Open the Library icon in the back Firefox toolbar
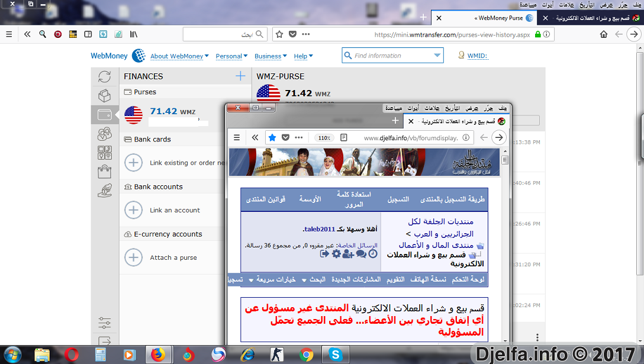The width and height of the screenshot is (644, 364). point(134,34)
